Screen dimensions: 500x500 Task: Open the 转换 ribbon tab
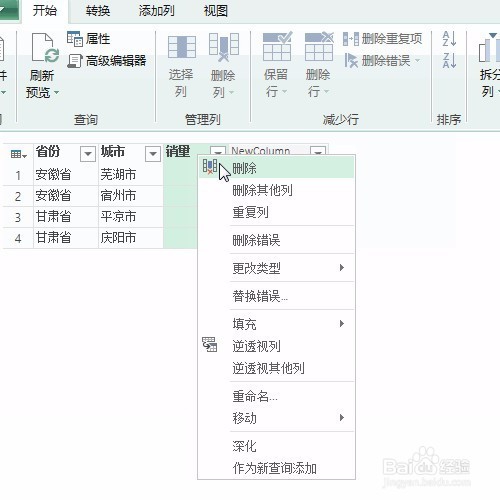(x=98, y=11)
